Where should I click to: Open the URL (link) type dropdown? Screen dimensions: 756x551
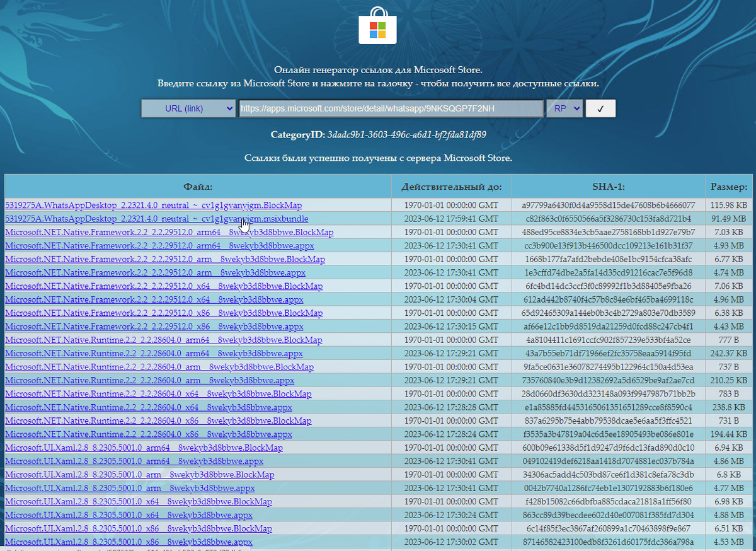tap(188, 108)
